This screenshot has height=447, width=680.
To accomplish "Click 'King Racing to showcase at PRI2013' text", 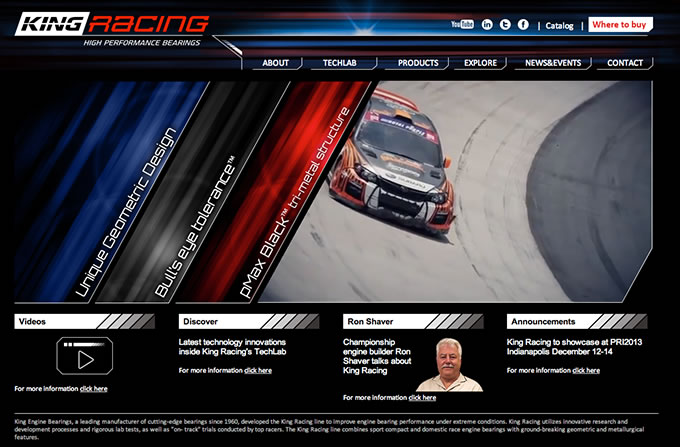I will [575, 342].
